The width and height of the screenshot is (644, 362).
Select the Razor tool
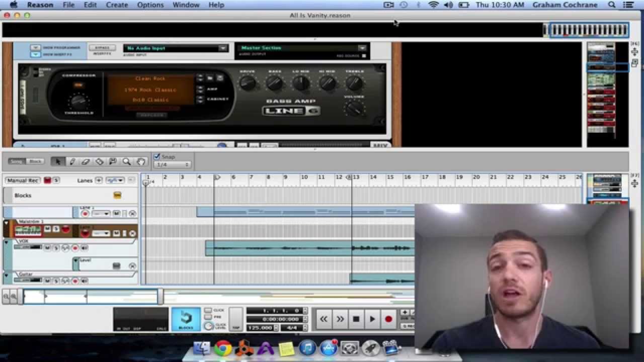pyautogui.click(x=99, y=161)
